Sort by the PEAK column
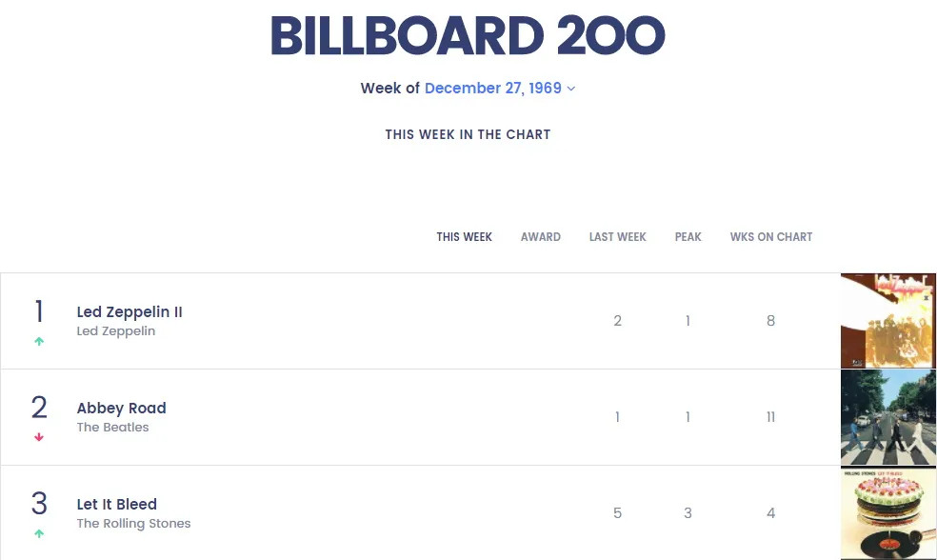The width and height of the screenshot is (937, 560). pos(688,237)
